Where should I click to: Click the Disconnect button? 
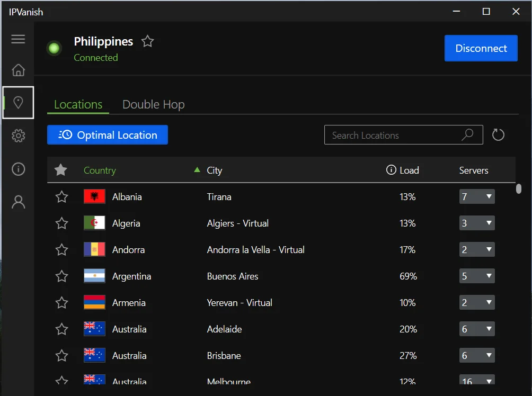point(481,48)
